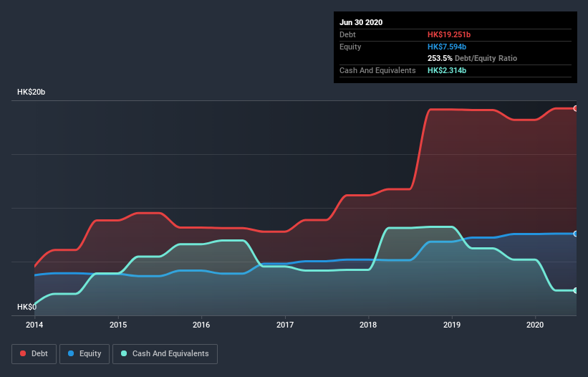Image resolution: width=588 pixels, height=377 pixels.
Task: Click the 2017 x-axis label
Action: click(x=285, y=325)
